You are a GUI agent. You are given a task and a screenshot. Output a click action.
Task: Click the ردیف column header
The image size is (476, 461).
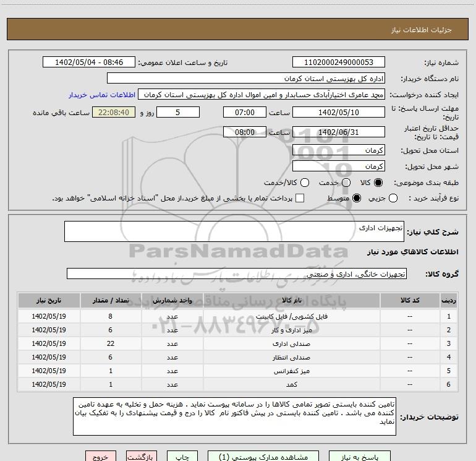pos(449,300)
